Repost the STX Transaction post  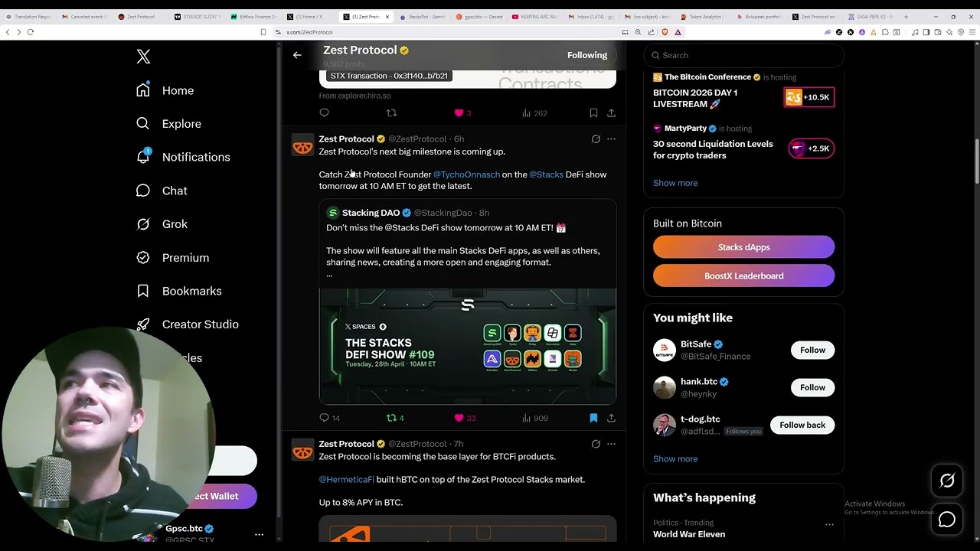[x=391, y=112]
